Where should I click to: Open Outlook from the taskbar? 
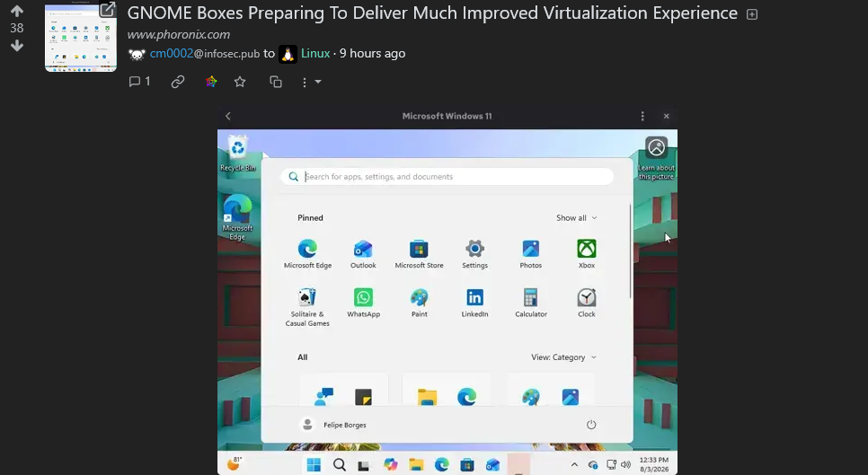492,464
